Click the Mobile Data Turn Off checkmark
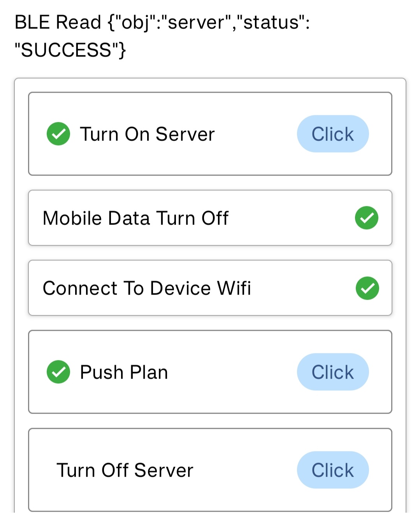 [x=366, y=218]
